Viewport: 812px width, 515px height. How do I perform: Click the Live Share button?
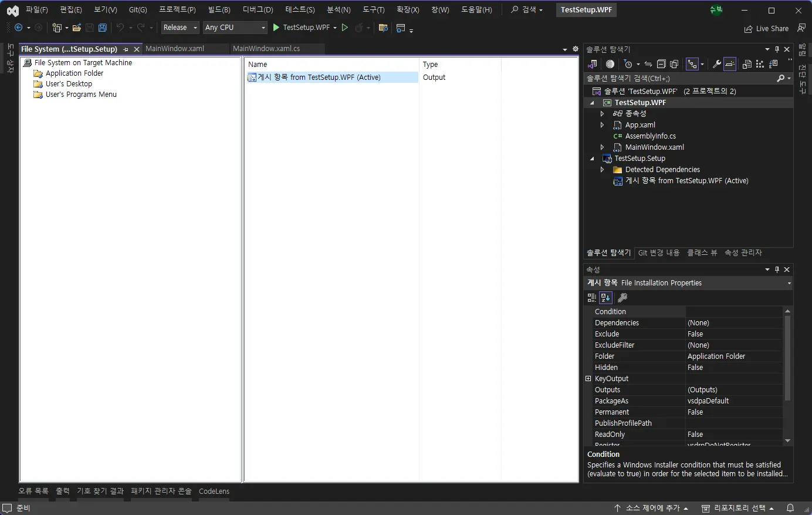(766, 28)
